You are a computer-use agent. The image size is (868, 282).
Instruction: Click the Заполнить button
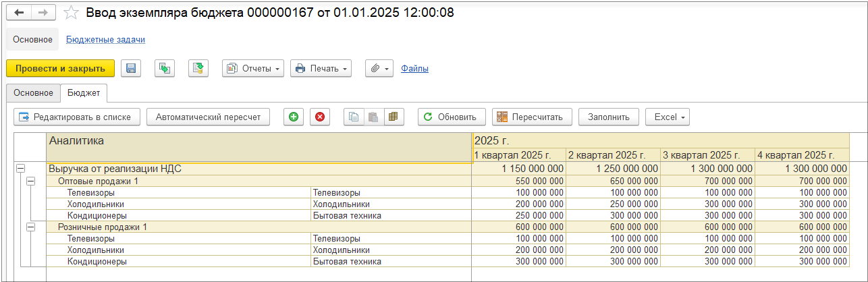click(609, 117)
